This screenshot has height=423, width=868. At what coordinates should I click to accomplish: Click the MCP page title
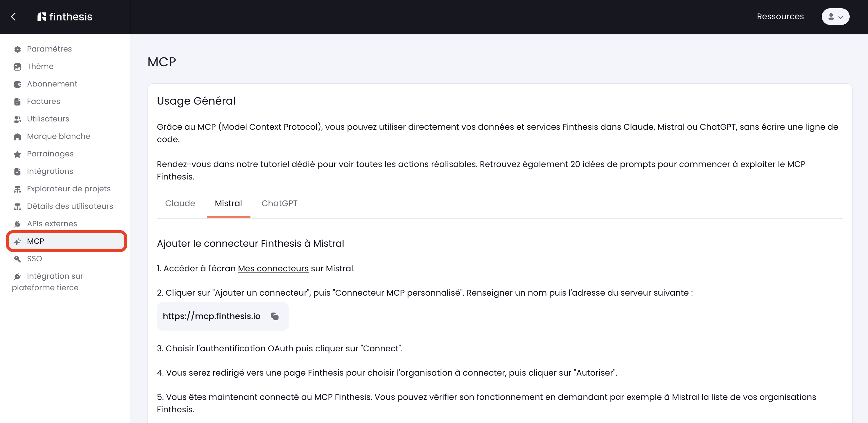(x=162, y=62)
